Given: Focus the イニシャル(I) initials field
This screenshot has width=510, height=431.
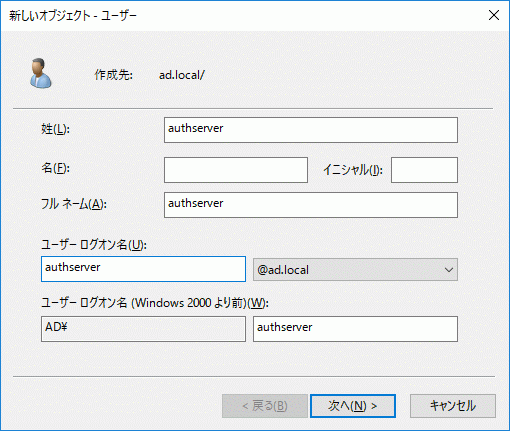Looking at the screenshot, I should (424, 170).
